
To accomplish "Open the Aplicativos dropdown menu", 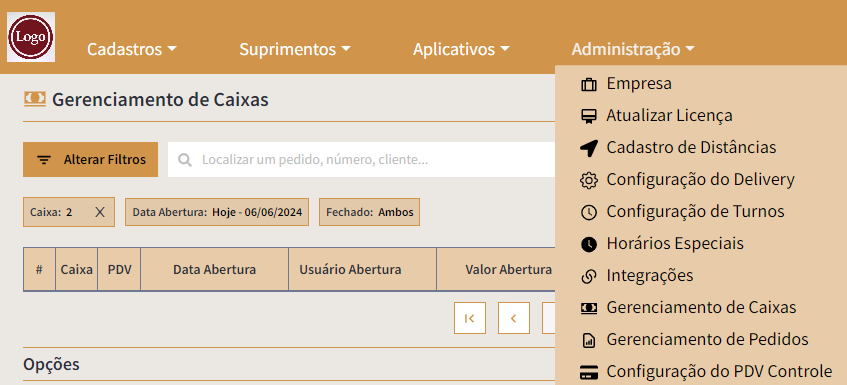I will pyautogui.click(x=461, y=49).
